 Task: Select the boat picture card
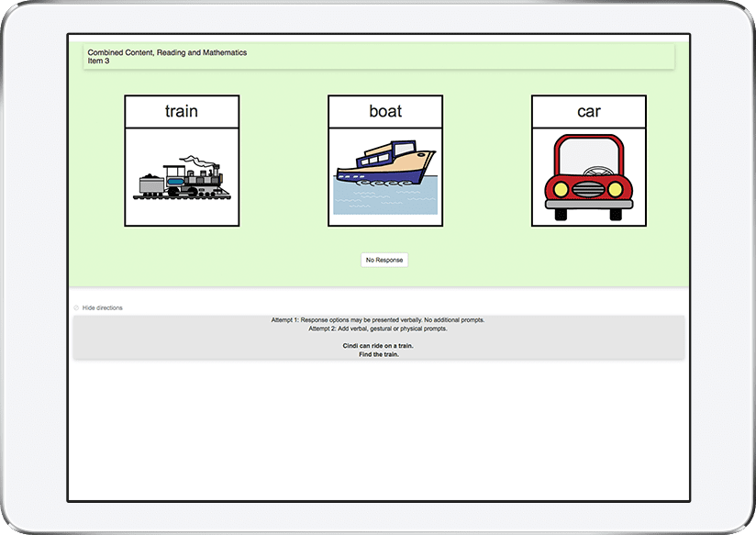pos(385,161)
